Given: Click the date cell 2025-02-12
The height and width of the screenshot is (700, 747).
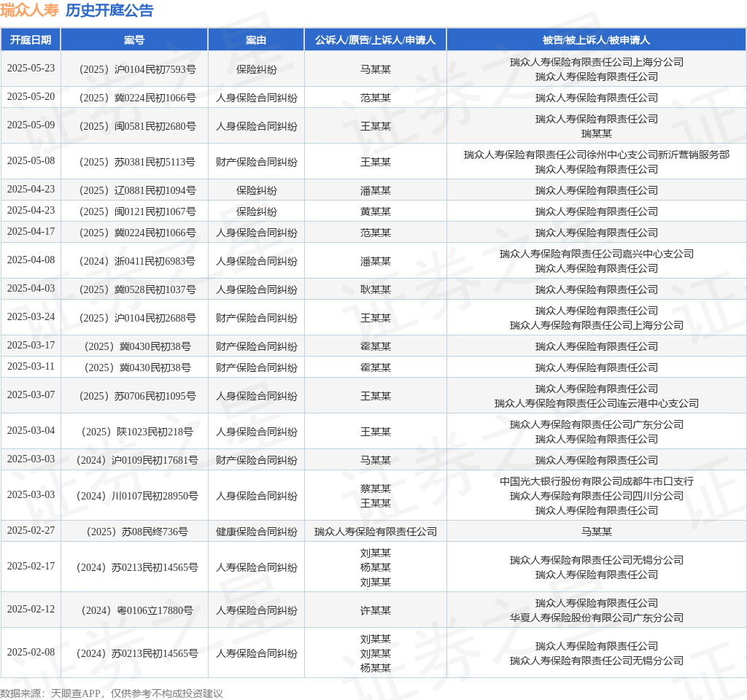Looking at the screenshot, I should point(31,610).
